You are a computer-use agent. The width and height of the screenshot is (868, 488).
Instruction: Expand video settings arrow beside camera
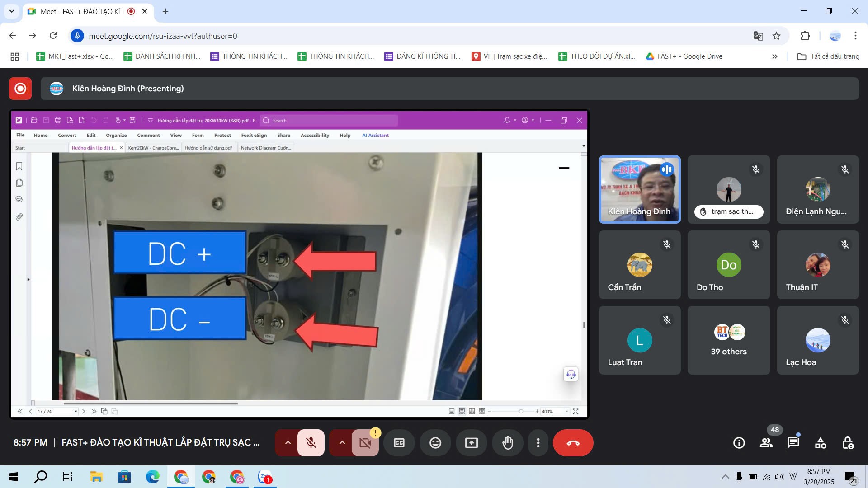(342, 443)
